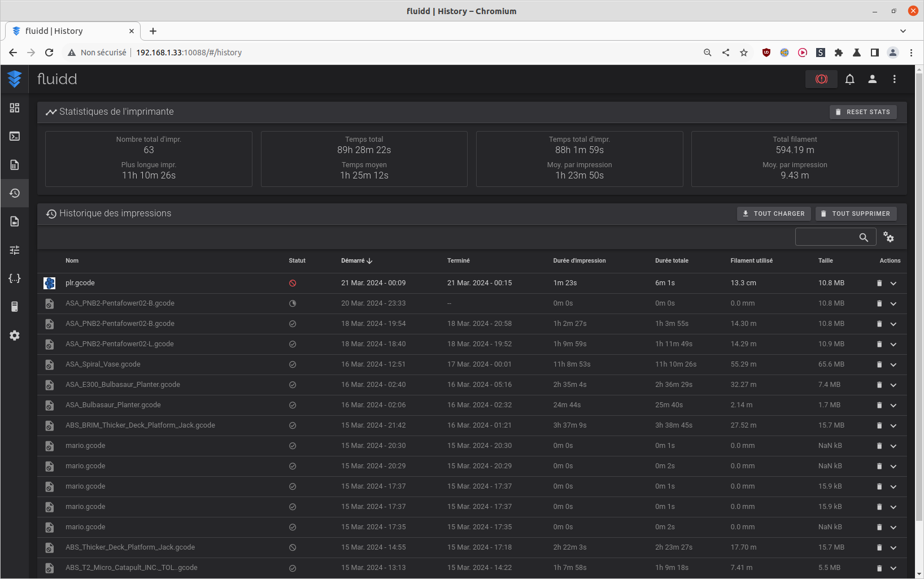The image size is (924, 579).
Task: Delete the ABS_BRIM_Thicker_Deck_Platform_Jack.gcode entry
Action: pyautogui.click(x=879, y=426)
